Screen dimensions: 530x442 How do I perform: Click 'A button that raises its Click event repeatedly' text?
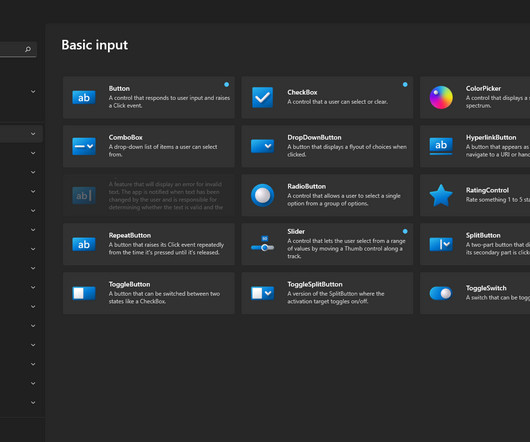click(166, 249)
